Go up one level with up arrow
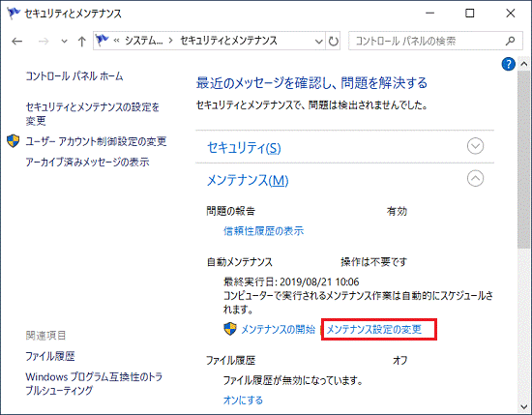532x415 pixels. (x=82, y=42)
